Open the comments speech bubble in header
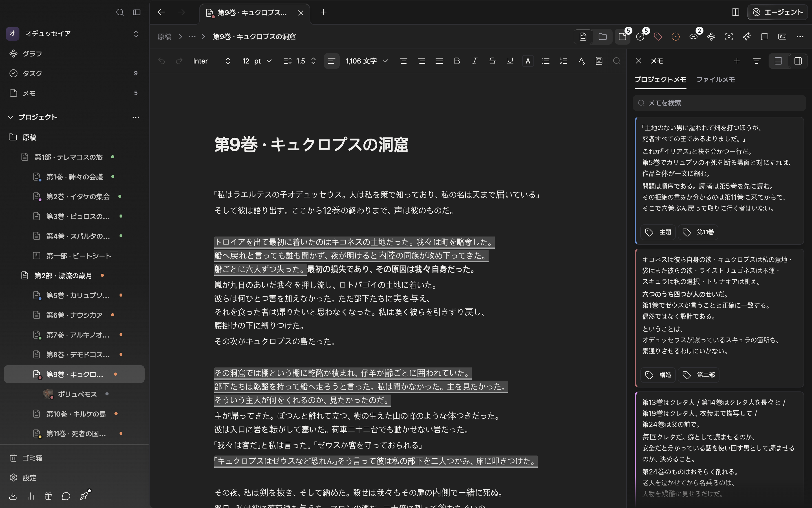Image resolution: width=812 pixels, height=508 pixels. click(x=764, y=37)
